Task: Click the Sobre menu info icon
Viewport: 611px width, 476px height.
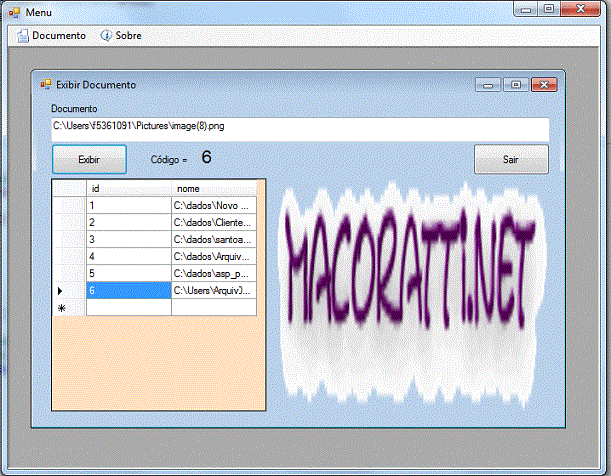Action: [106, 35]
